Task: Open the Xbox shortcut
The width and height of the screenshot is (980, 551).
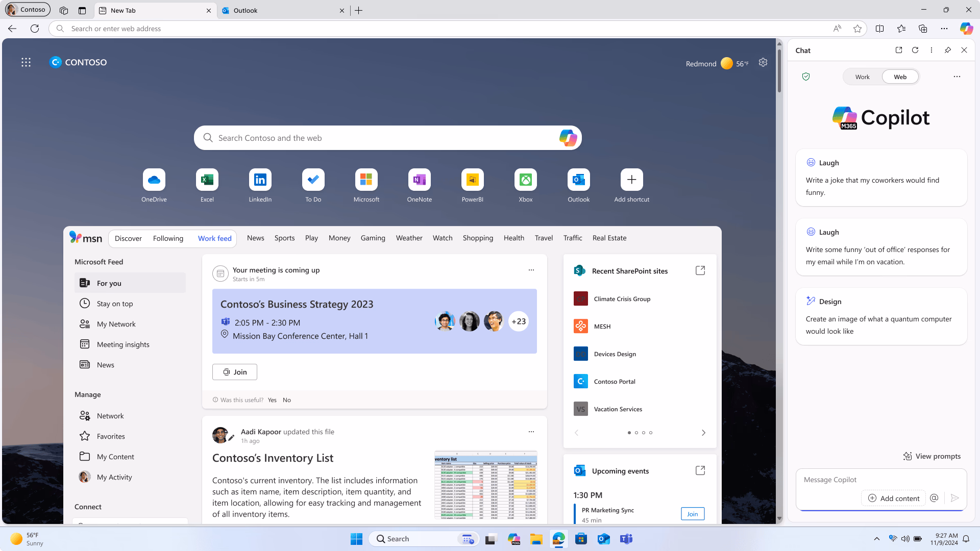Action: [x=526, y=180]
